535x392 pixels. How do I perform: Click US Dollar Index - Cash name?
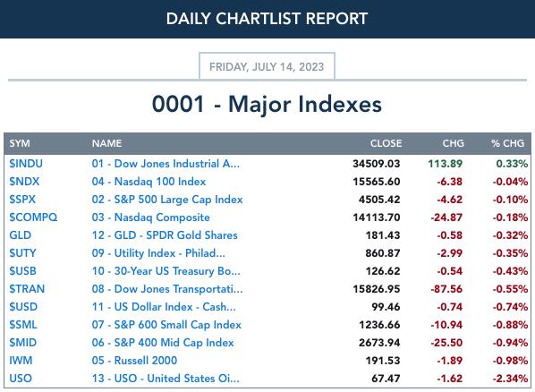click(x=164, y=307)
